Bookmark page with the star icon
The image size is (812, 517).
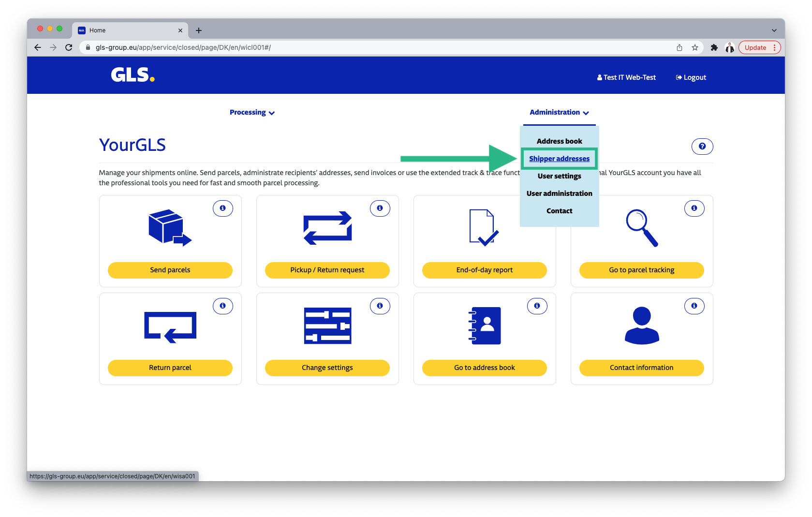pos(695,47)
